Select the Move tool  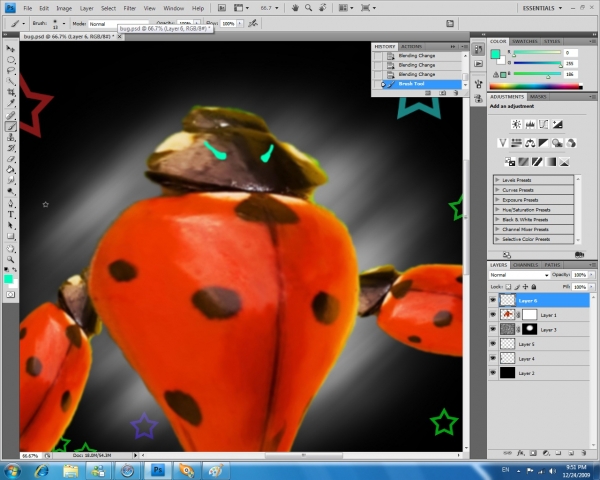tap(10, 49)
